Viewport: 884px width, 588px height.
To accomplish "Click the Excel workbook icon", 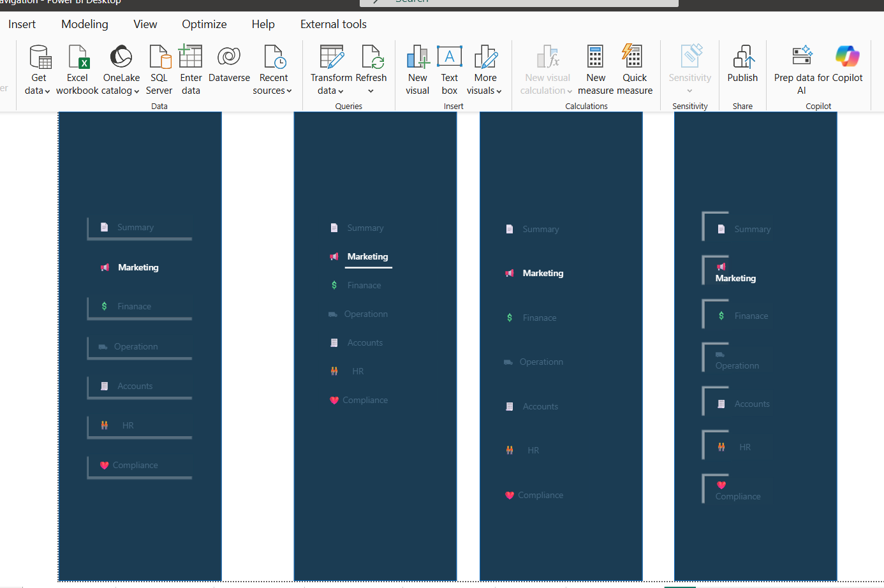I will pos(77,57).
